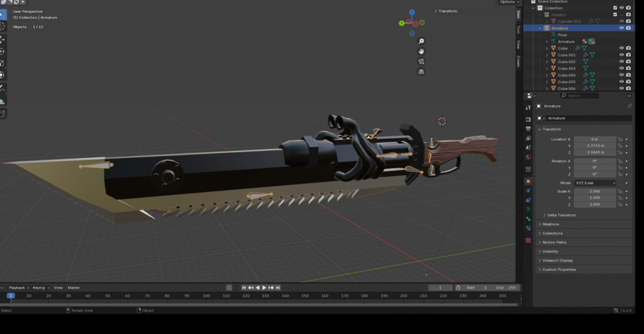This screenshot has width=644, height=334.
Task: Select the Measure tool in the viewport toolbar
Action: [2, 101]
